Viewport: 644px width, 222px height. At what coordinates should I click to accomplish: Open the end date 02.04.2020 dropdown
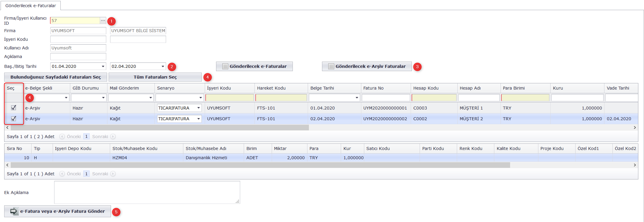click(x=163, y=66)
